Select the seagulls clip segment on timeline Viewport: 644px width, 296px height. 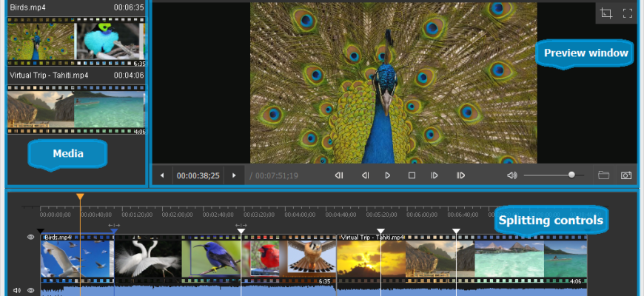(77, 259)
